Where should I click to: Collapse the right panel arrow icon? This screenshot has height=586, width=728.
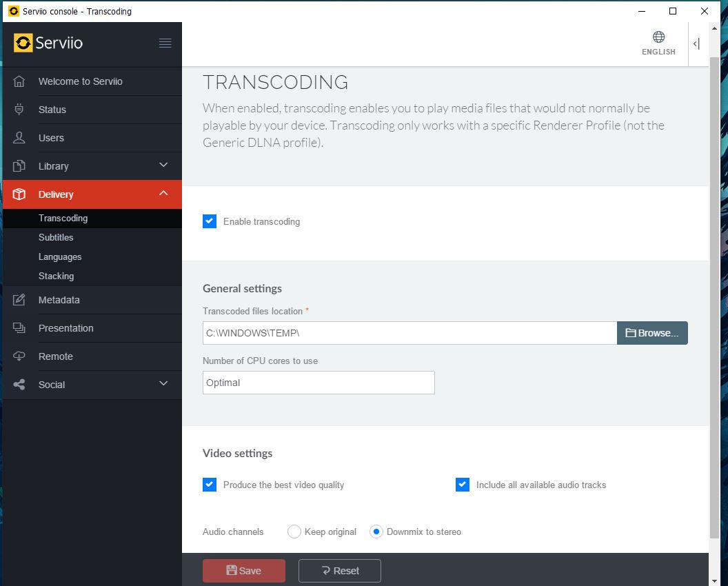(x=696, y=44)
